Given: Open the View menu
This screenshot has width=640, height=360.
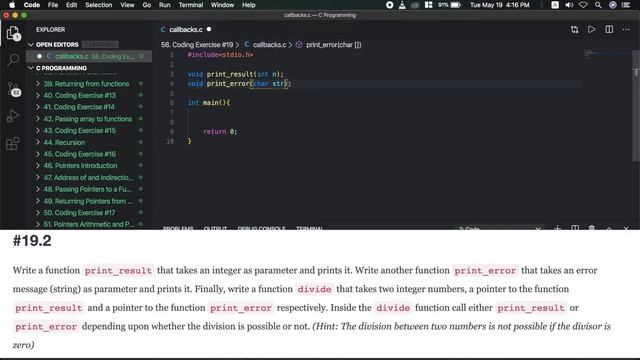Looking at the screenshot, I should [127, 5].
